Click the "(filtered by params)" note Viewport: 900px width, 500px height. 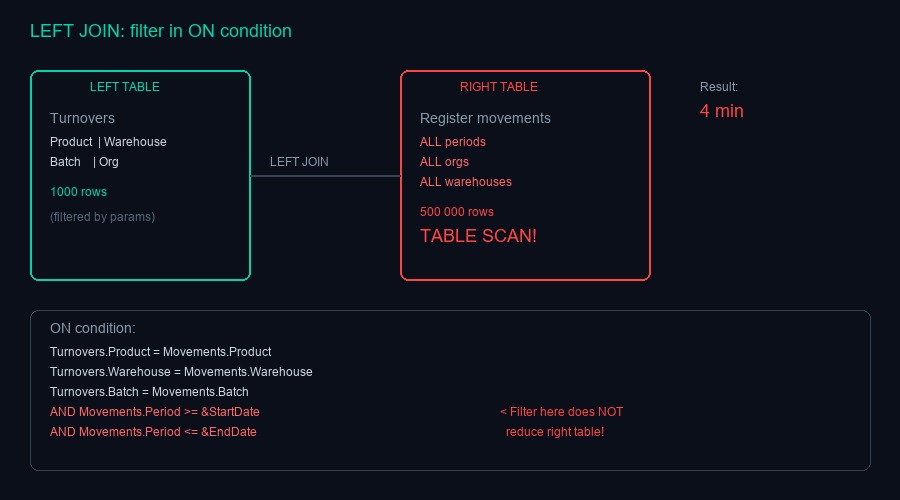point(102,216)
